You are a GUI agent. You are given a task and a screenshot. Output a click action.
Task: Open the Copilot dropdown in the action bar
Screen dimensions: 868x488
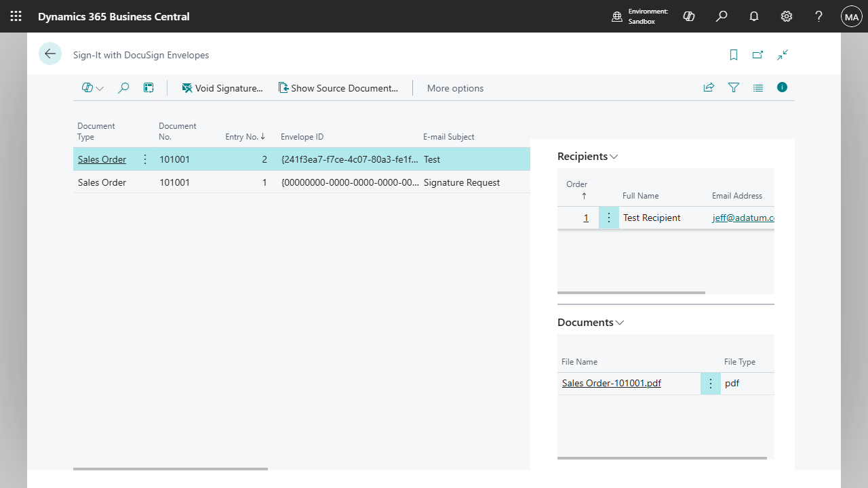tap(93, 88)
